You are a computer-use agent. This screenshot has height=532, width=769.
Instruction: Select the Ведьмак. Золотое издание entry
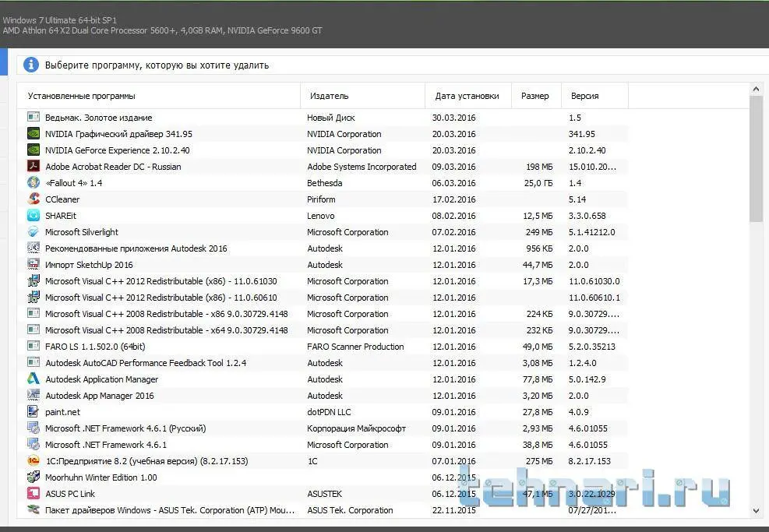click(x=99, y=118)
